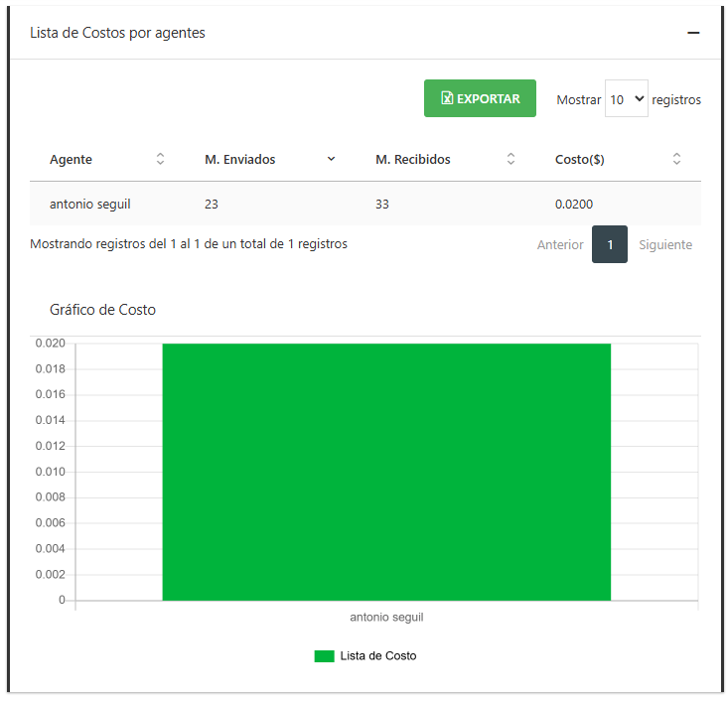This screenshot has width=728, height=703.
Task: Collapse the Lista de Costos por agentes panel
Action: [693, 33]
